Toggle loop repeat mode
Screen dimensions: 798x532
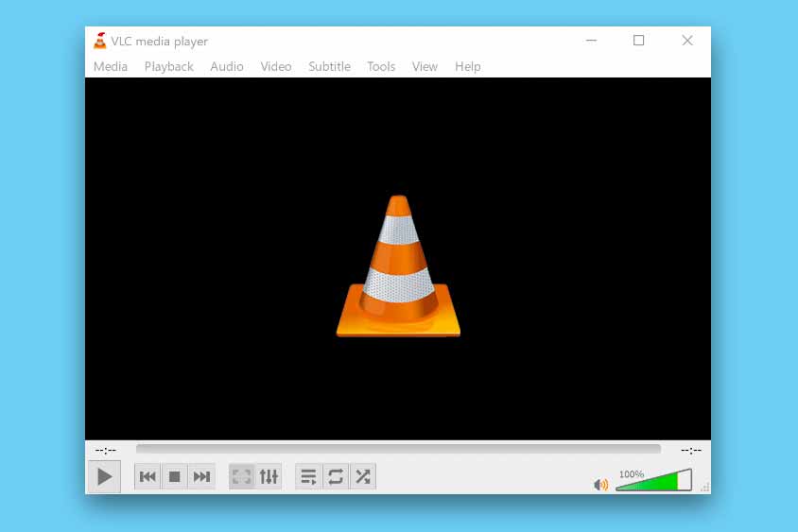click(336, 476)
